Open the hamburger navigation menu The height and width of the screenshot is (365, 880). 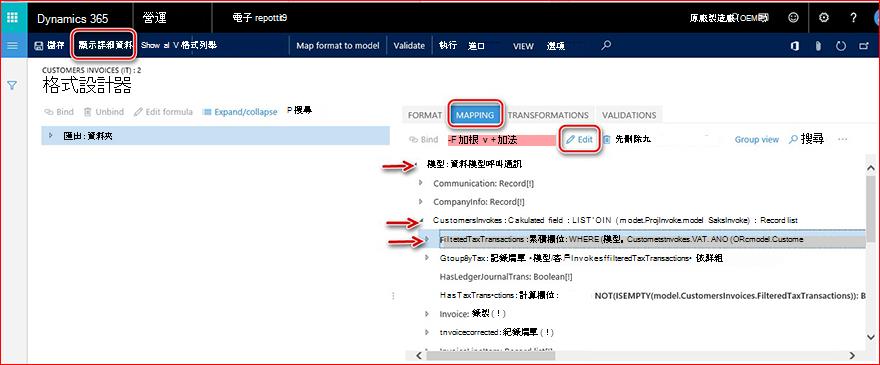coord(12,45)
